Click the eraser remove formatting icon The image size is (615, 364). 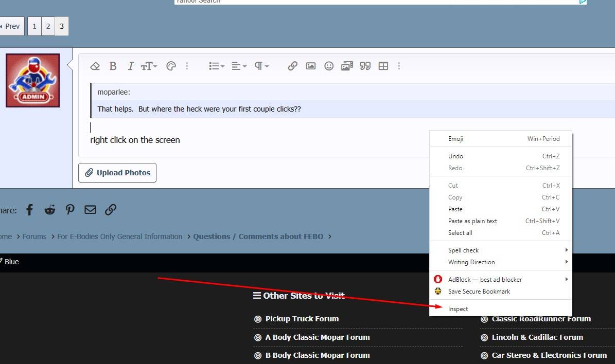pyautogui.click(x=95, y=66)
